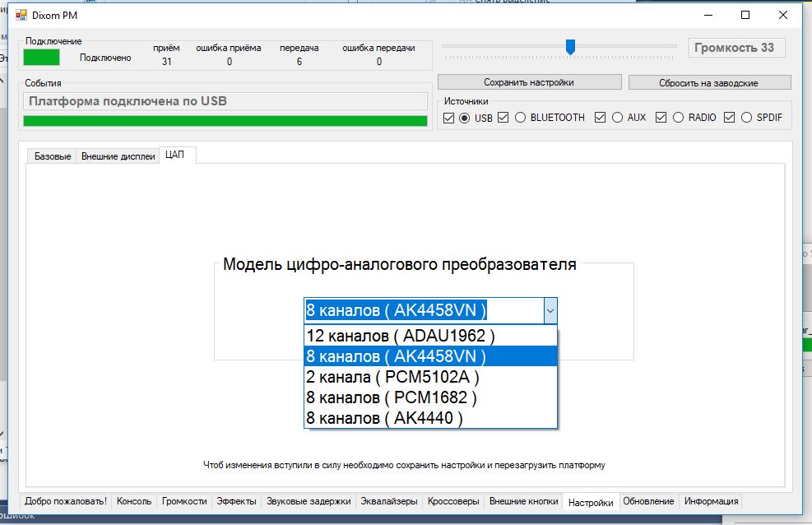Click the Громкость 33 volume field
Screen dimensions: 812x525
click(735, 48)
